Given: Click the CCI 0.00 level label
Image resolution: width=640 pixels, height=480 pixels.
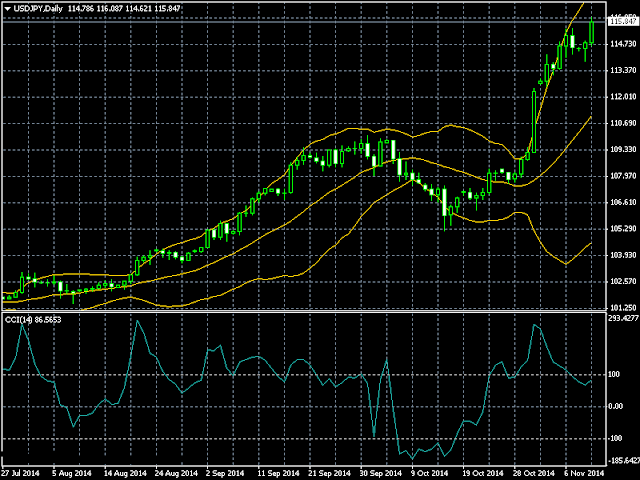Looking at the screenshot, I should click(x=616, y=407).
